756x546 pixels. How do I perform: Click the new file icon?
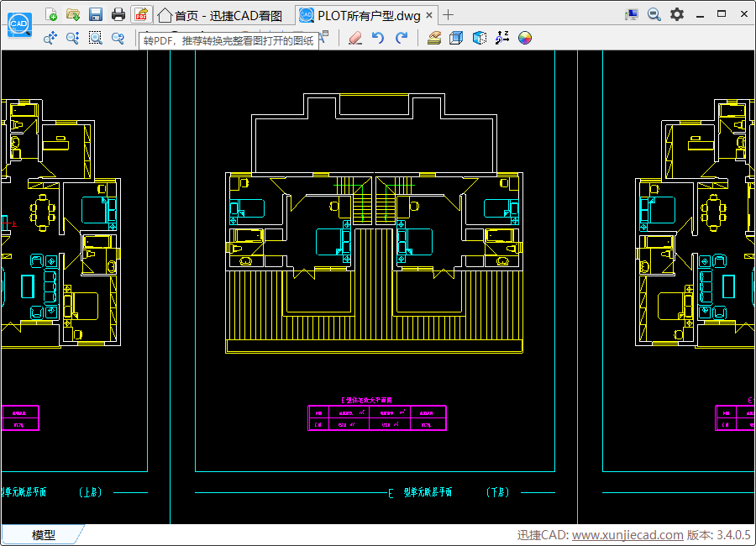(50, 14)
